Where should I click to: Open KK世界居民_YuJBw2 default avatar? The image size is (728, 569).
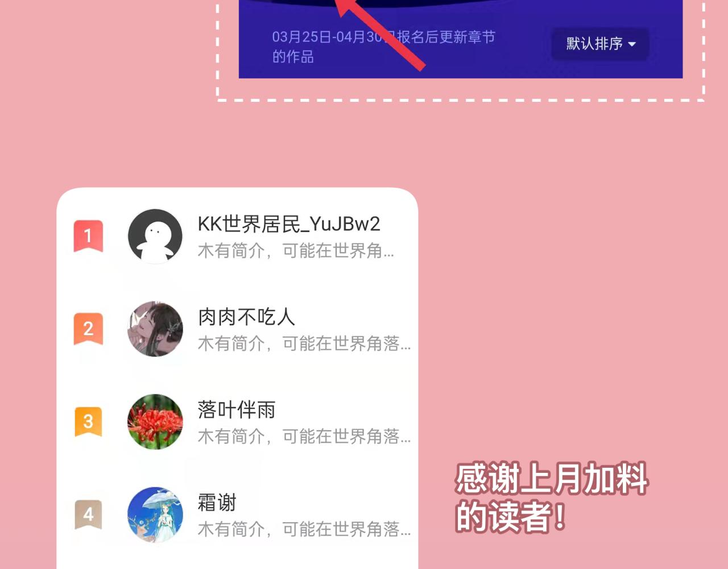pos(155,236)
